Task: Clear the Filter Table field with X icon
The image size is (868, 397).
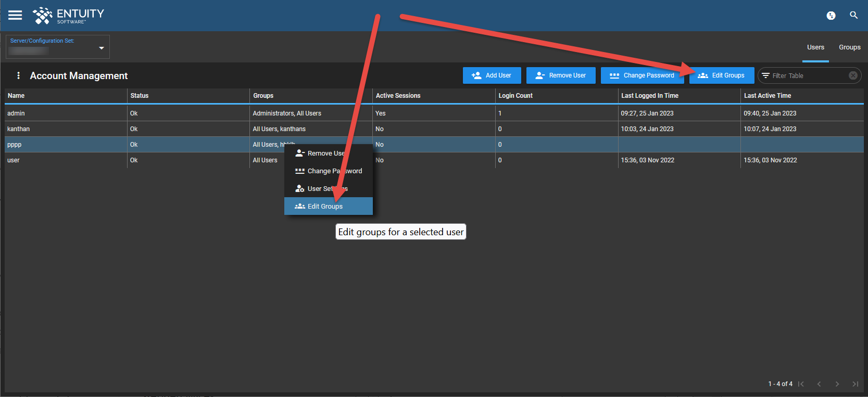Action: point(853,75)
